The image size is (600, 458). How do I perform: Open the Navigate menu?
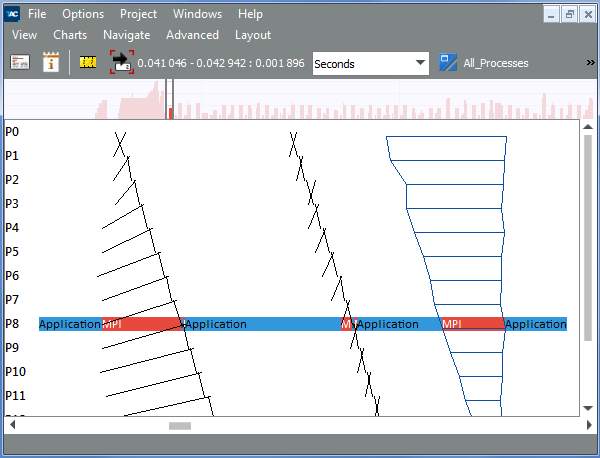coord(127,35)
